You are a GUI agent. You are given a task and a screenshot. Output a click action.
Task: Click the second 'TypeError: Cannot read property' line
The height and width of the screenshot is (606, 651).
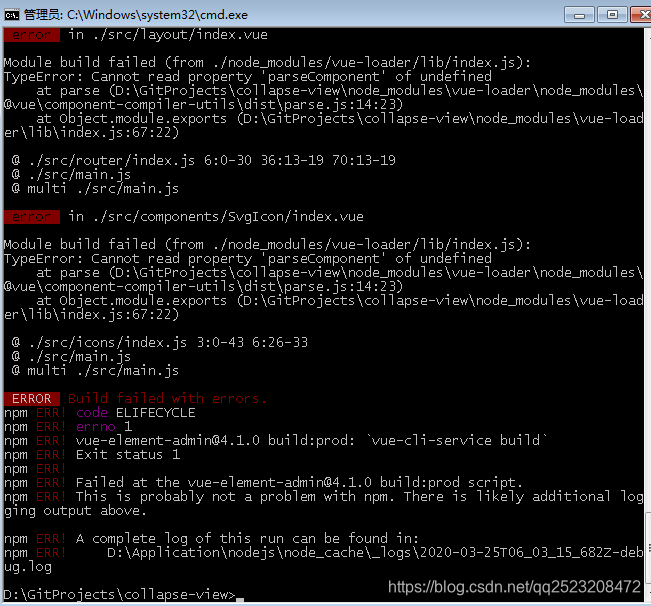pos(247,258)
